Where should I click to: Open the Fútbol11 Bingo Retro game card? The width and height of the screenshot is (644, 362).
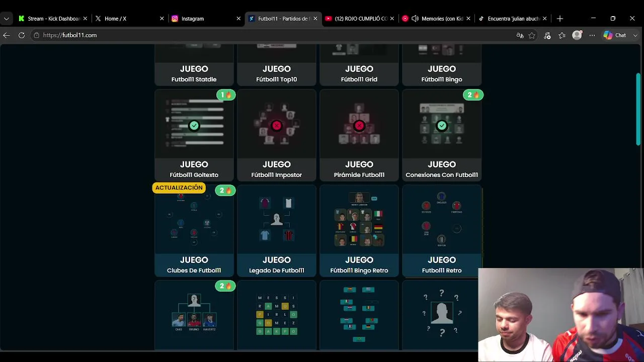(x=359, y=230)
